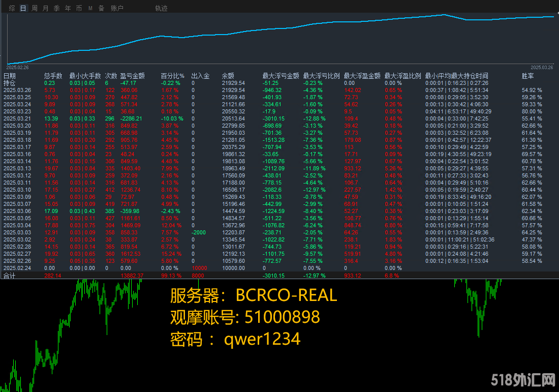Select the 持仓 row label
559x392 pixels.
click(10, 83)
